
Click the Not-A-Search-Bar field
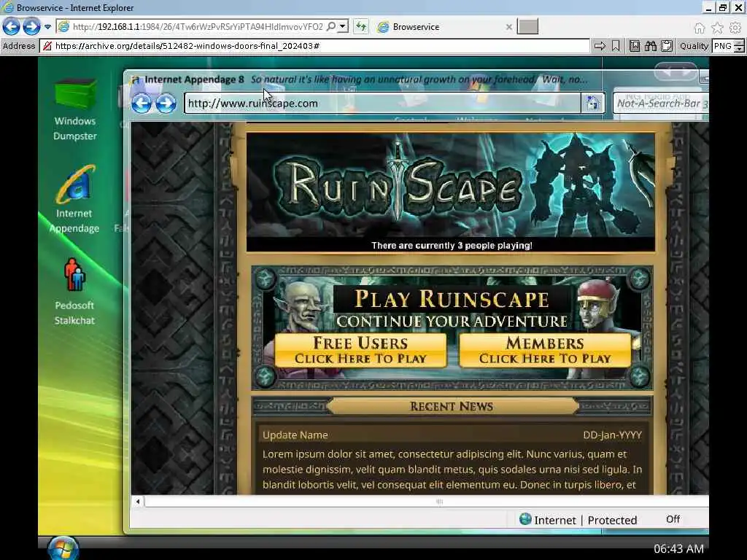pyautogui.click(x=661, y=104)
